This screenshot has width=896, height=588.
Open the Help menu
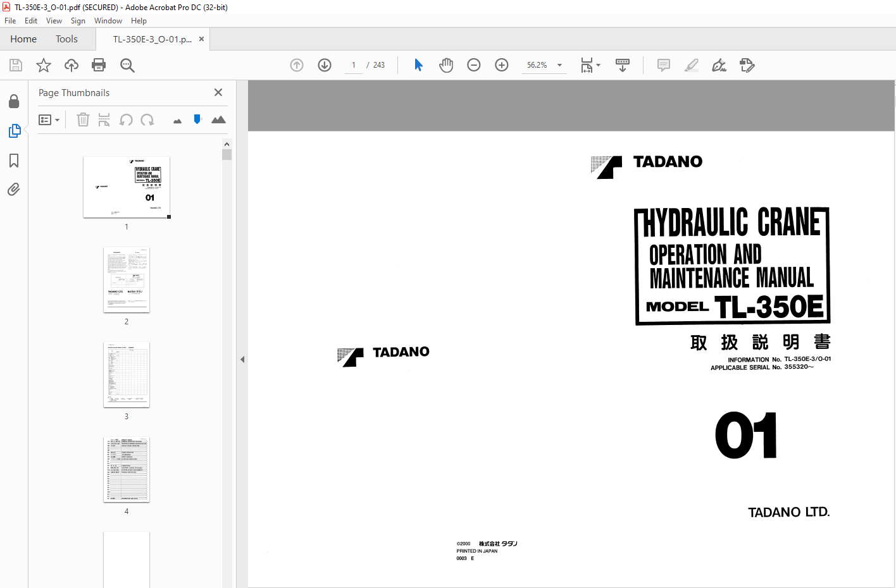[x=139, y=21]
